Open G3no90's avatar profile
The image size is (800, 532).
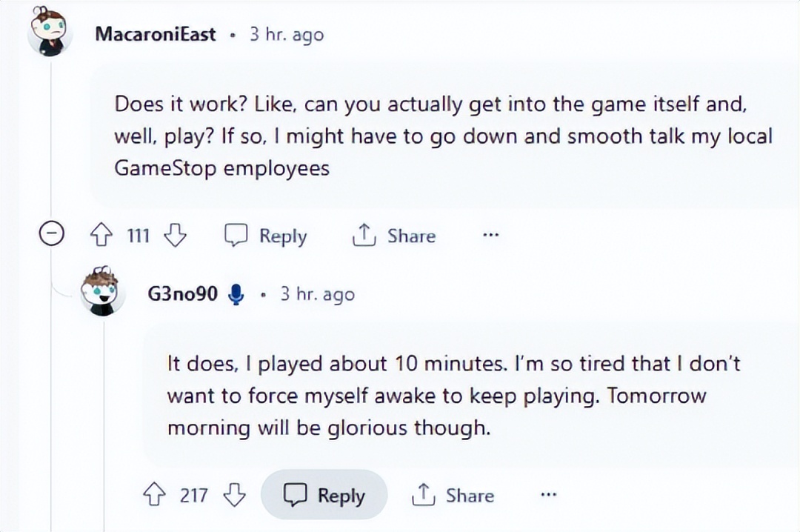(x=103, y=293)
